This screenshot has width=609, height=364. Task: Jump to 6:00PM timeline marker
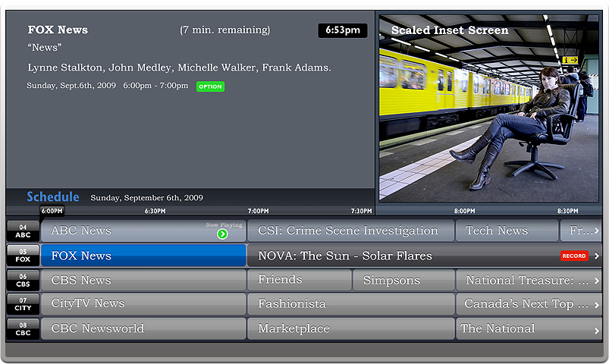click(x=52, y=211)
